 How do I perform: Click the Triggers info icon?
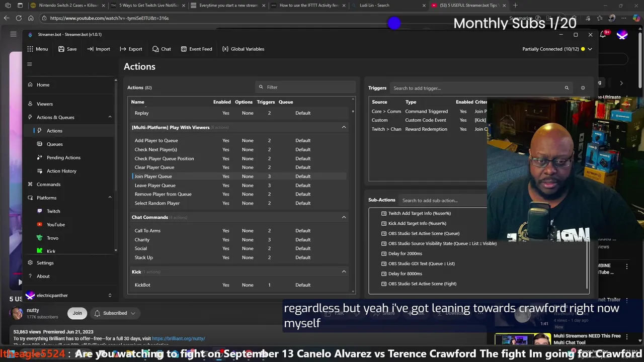583,88
